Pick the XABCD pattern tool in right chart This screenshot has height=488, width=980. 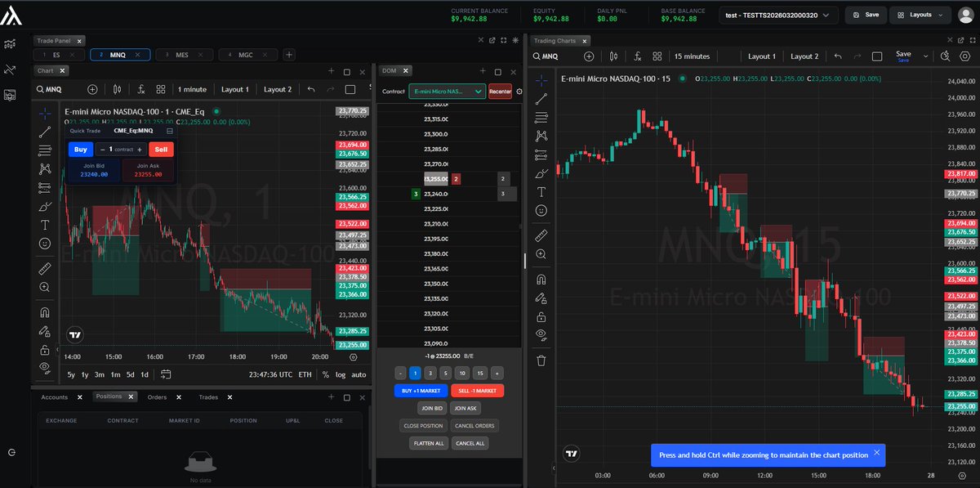click(541, 136)
